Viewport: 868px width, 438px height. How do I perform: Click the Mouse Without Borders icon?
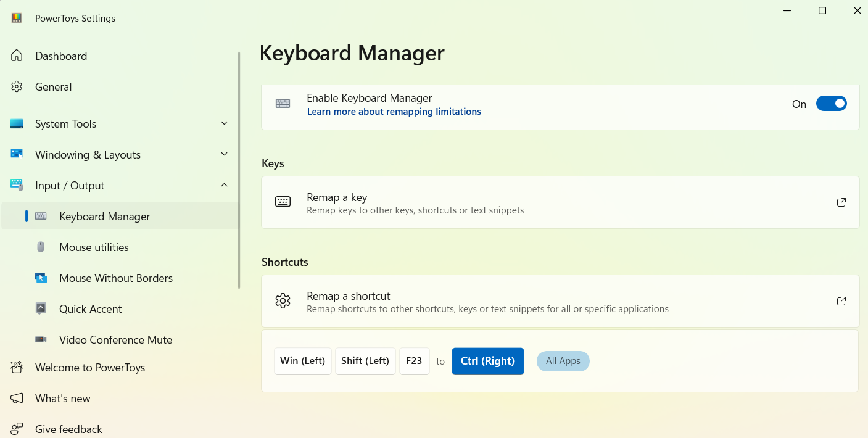41,278
